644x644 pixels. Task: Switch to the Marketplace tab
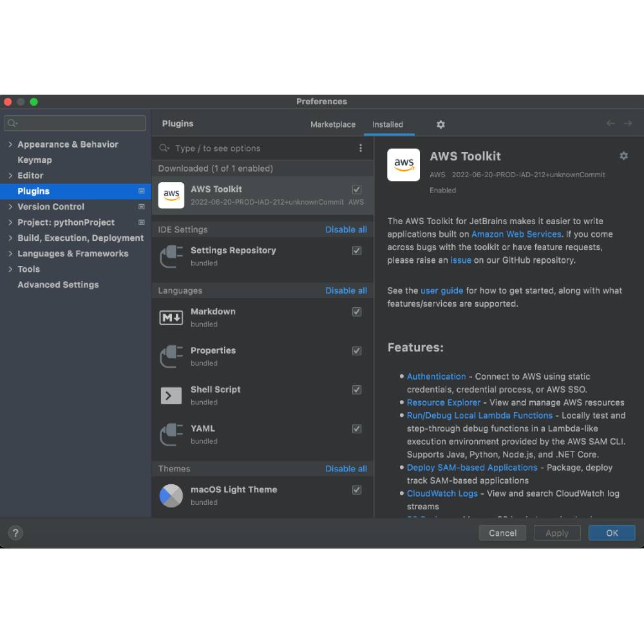click(x=333, y=124)
